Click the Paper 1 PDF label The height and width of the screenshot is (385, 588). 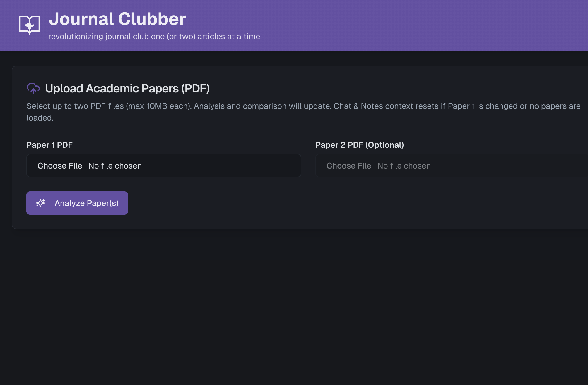pyautogui.click(x=49, y=145)
